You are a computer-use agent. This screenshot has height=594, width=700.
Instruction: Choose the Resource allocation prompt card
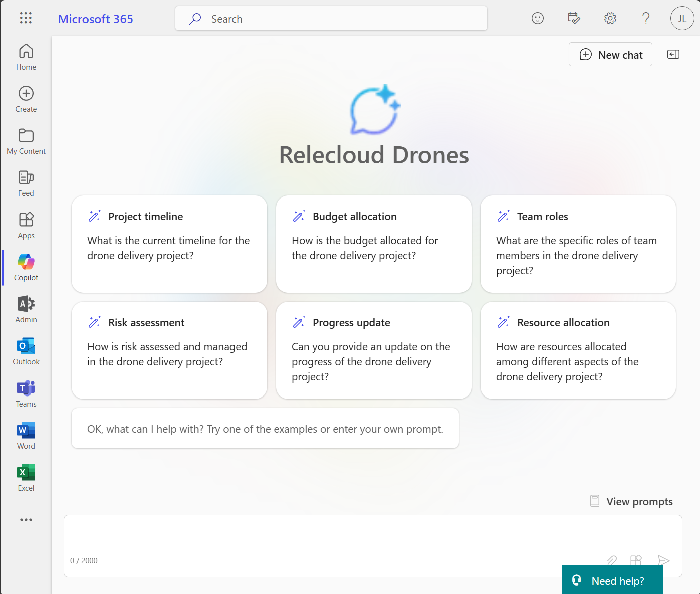click(x=578, y=350)
